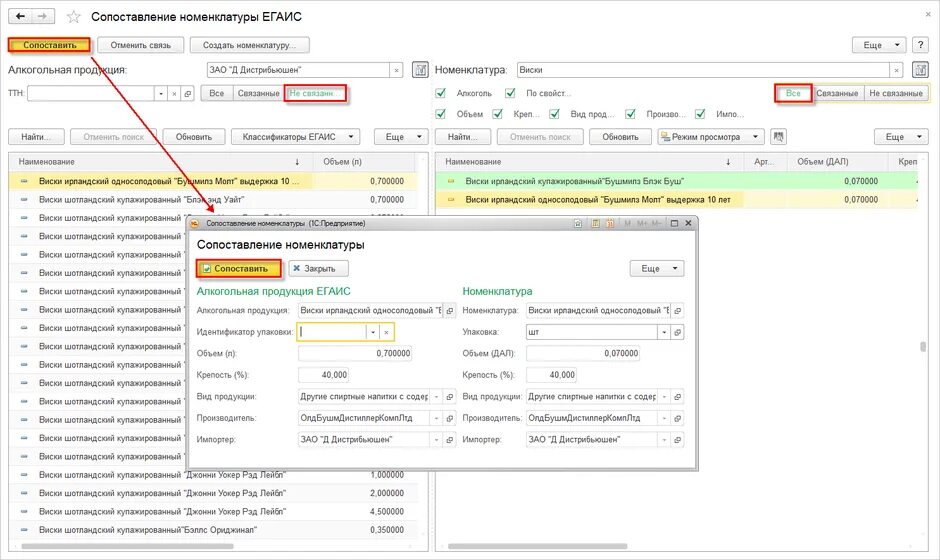This screenshot has height=560, width=940.
Task: Click left table horizontal scrollbar
Action: point(126,546)
